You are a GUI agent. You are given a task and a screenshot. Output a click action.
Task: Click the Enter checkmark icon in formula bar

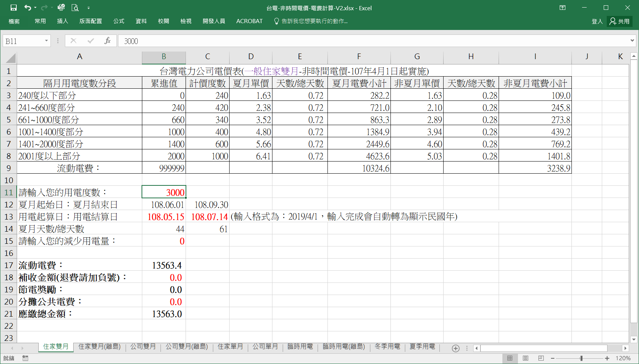91,41
